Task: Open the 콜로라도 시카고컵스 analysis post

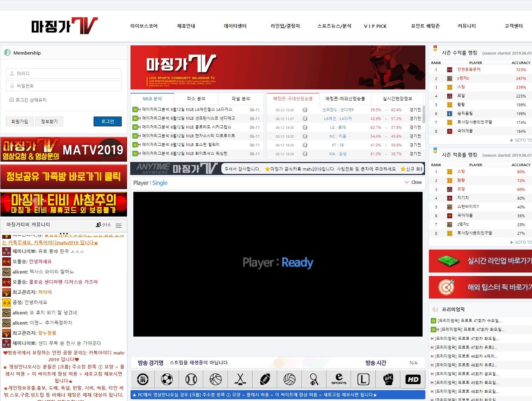Action: point(185,127)
